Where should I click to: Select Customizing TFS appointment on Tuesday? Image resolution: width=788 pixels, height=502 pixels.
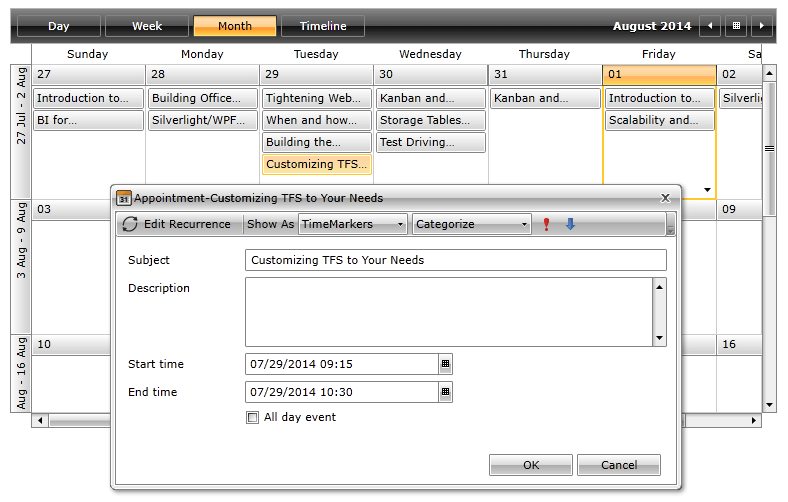coord(317,164)
